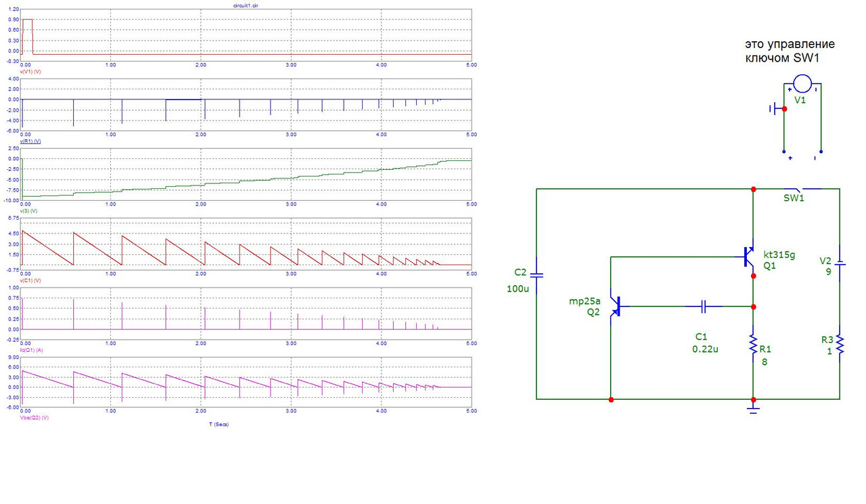Select the '0.22u' capacitance value
The image size is (866, 504).
tap(704, 349)
